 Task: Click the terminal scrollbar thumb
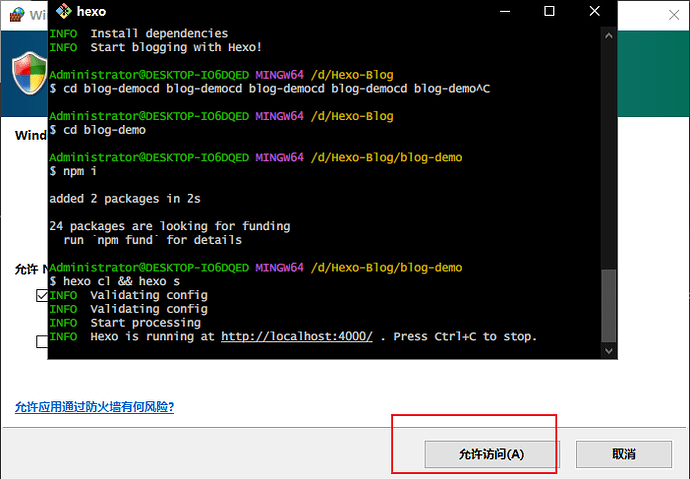[609, 305]
